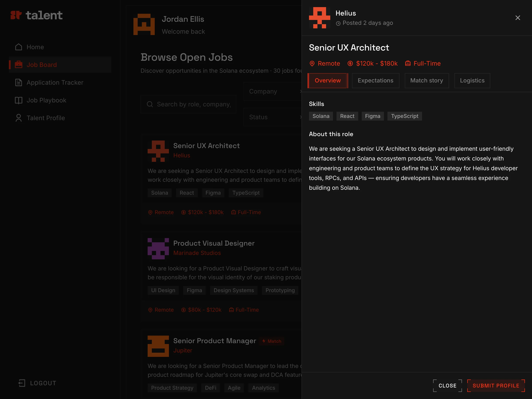Click Posted 2 days ago text
The height and width of the screenshot is (399, 532).
click(x=368, y=23)
